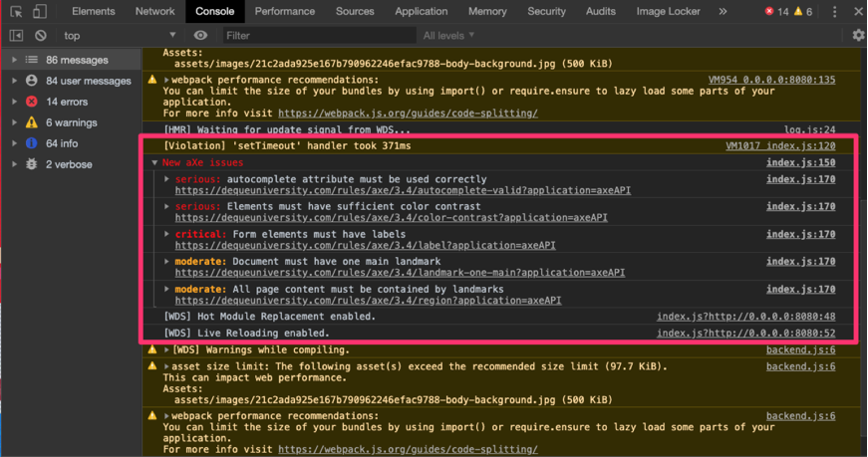The width and height of the screenshot is (868, 457).
Task: Open the DevTools three-dot menu
Action: pos(835,12)
